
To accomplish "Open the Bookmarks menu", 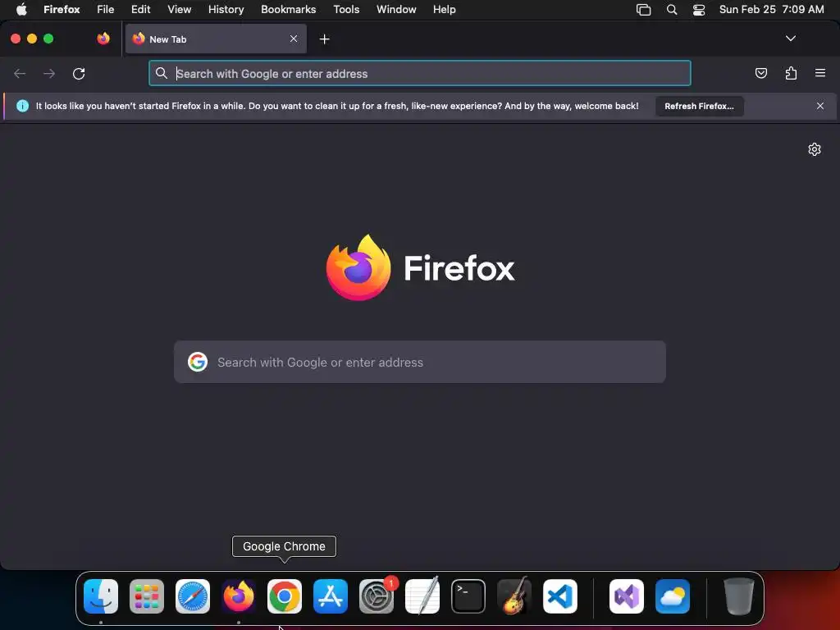I will [x=288, y=9].
